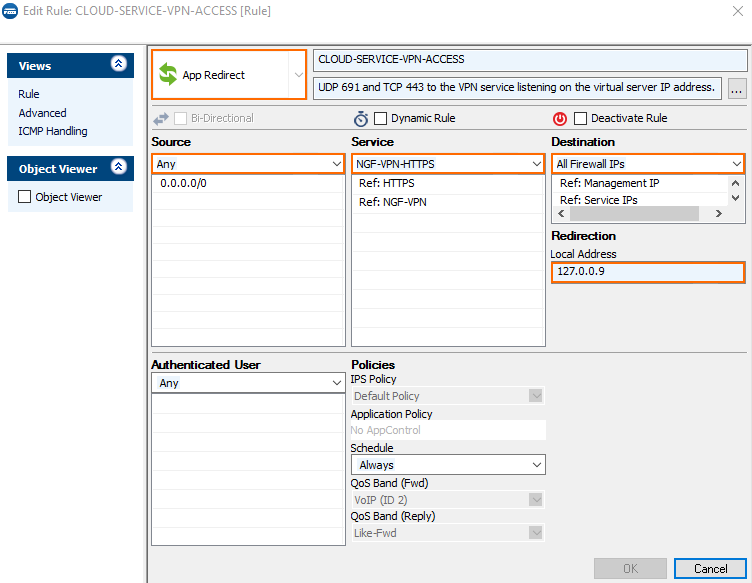This screenshot has width=752, height=583.
Task: Open the Schedule dropdown showing Always
Action: tap(448, 465)
